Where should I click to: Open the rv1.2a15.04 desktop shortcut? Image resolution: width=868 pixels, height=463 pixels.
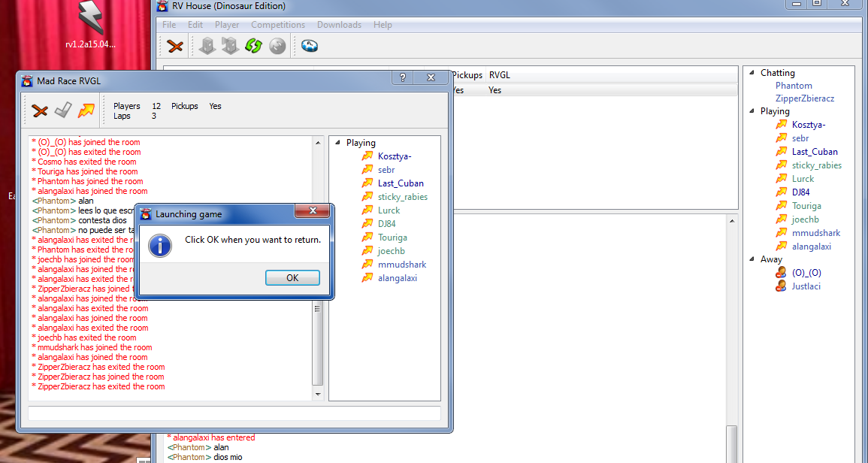(91, 26)
